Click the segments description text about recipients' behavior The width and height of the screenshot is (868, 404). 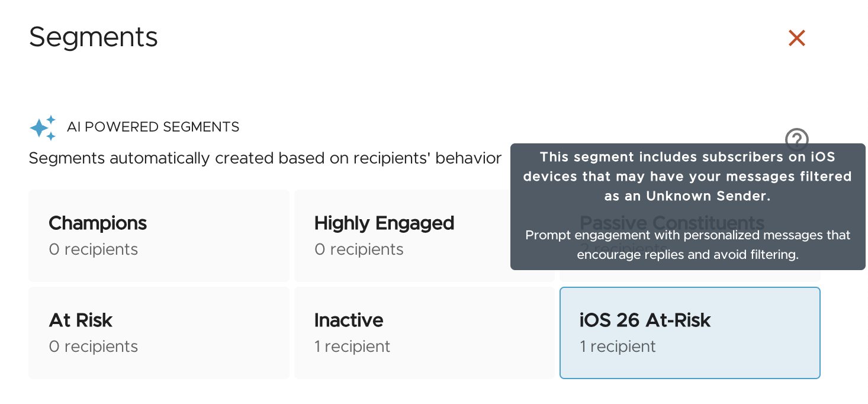(x=265, y=159)
